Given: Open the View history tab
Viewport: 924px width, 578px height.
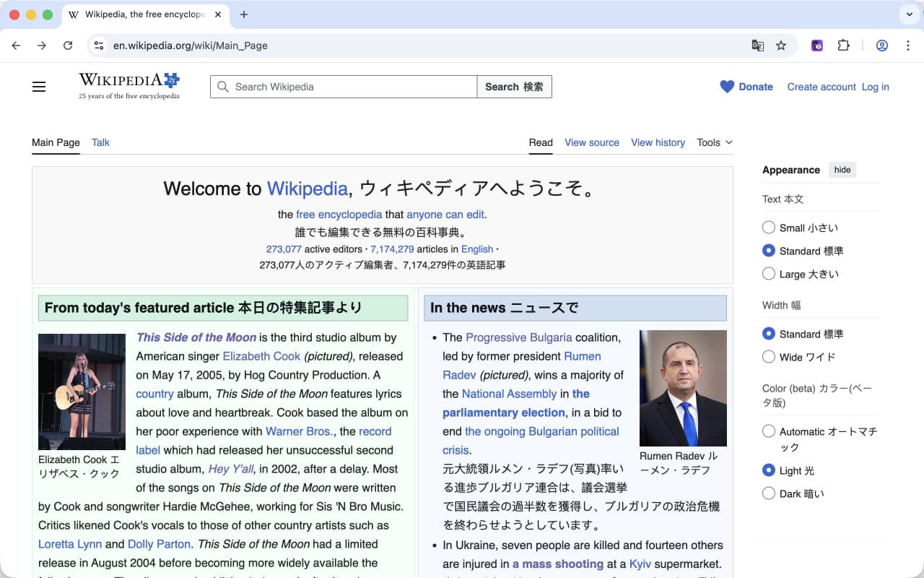Looking at the screenshot, I should point(658,142).
